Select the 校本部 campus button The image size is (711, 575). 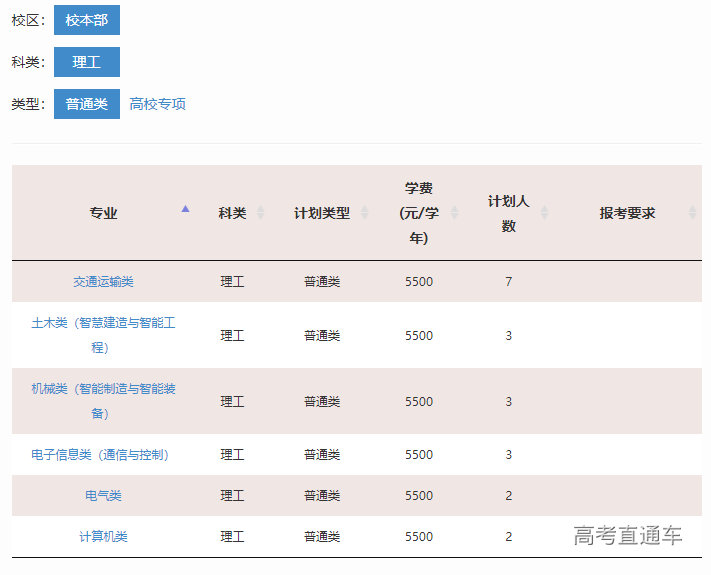click(87, 20)
